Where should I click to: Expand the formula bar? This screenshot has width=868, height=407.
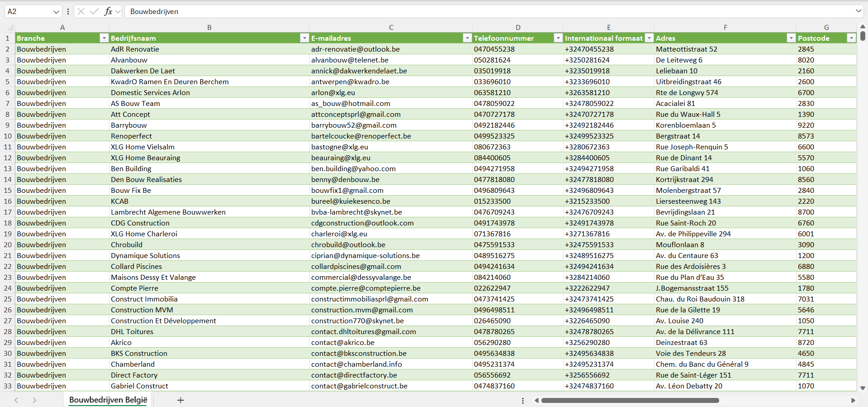point(858,11)
